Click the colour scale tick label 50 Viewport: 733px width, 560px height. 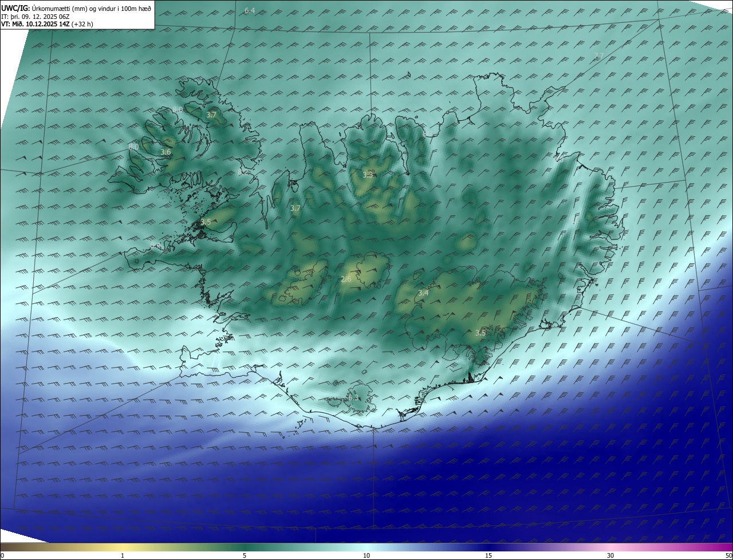(x=728, y=556)
